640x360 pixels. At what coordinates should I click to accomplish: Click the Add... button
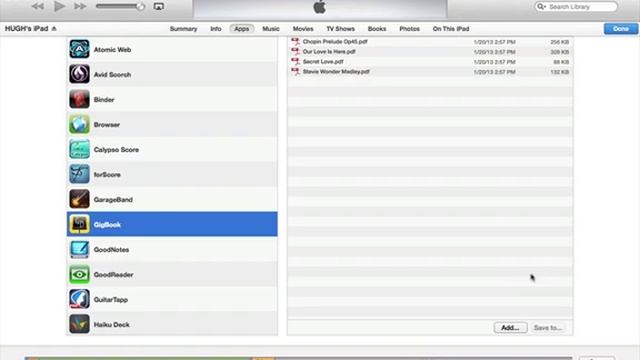click(x=510, y=327)
